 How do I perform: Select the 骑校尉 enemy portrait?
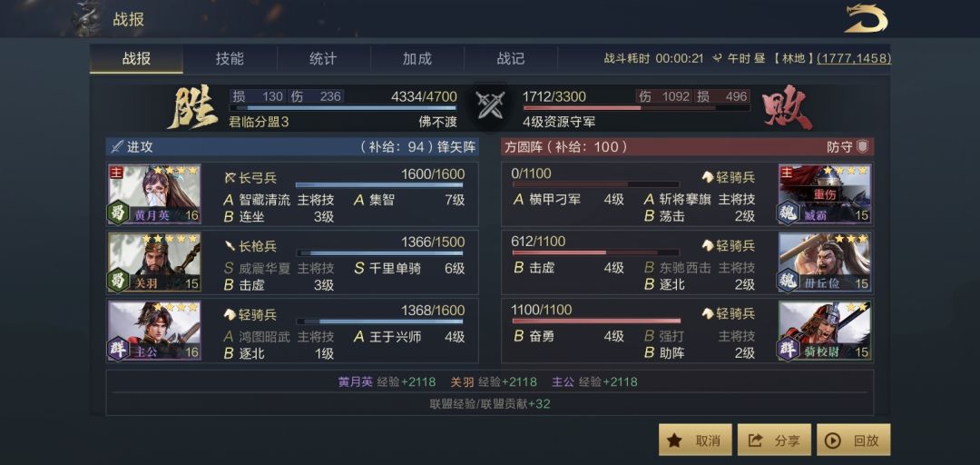[825, 330]
